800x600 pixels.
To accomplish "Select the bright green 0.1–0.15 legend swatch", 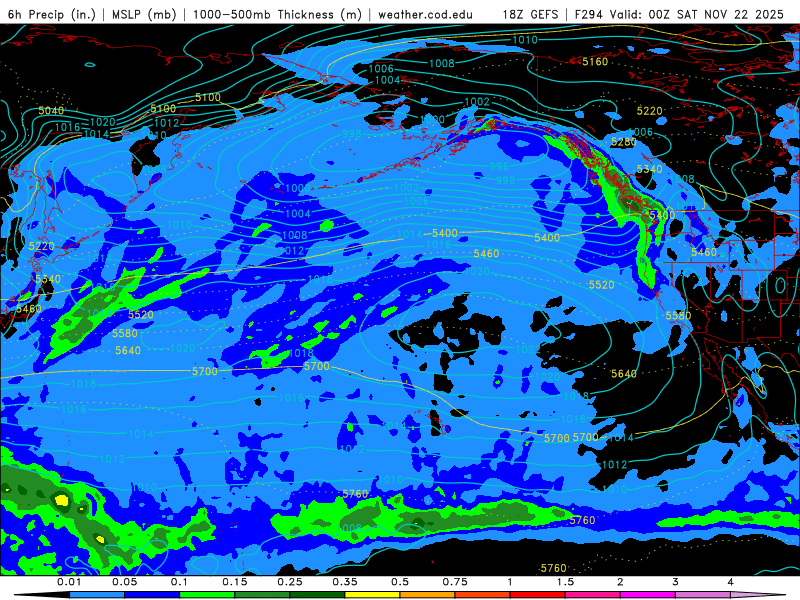I will point(207,595).
